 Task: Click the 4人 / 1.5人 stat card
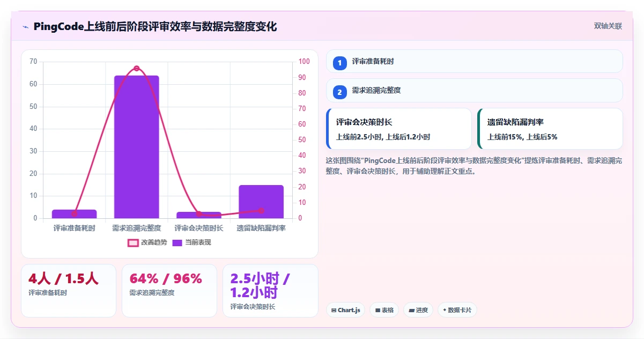69,291
